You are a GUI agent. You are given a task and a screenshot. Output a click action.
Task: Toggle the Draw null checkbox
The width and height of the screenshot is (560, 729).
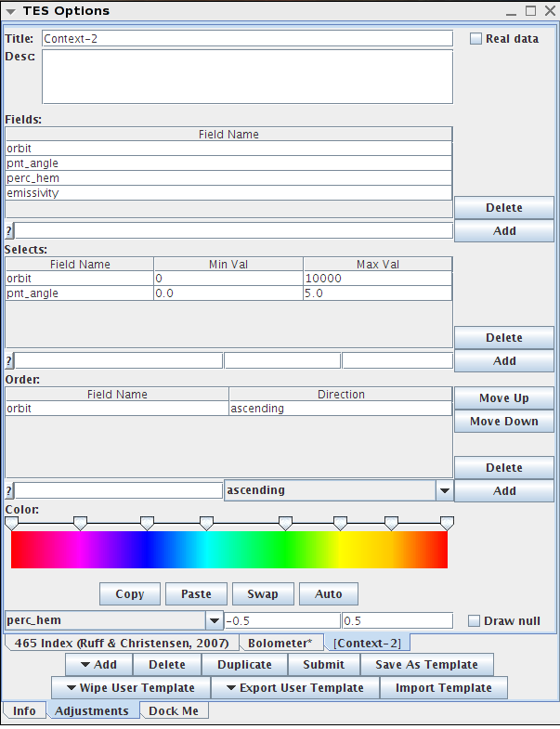(x=475, y=621)
